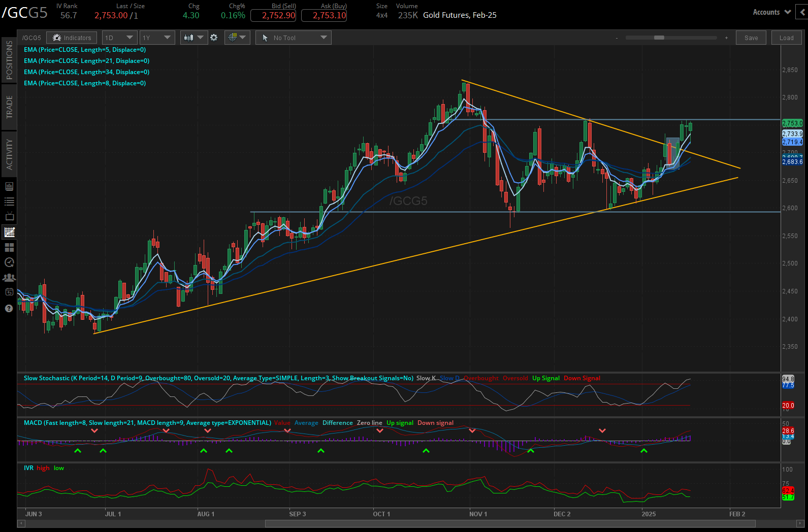Click the 2,683.6 EMA price axis label
This screenshot has height=532, width=808.
point(792,162)
